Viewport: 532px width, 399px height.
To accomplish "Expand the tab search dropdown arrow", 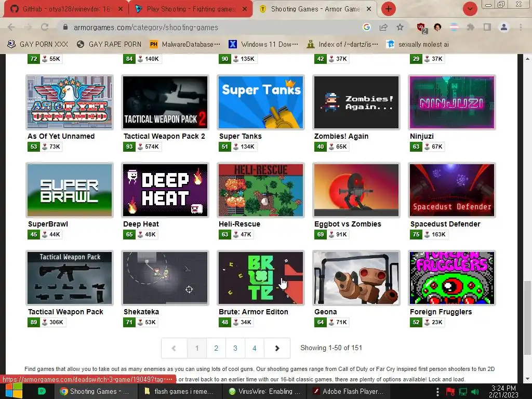I will 470,9.
